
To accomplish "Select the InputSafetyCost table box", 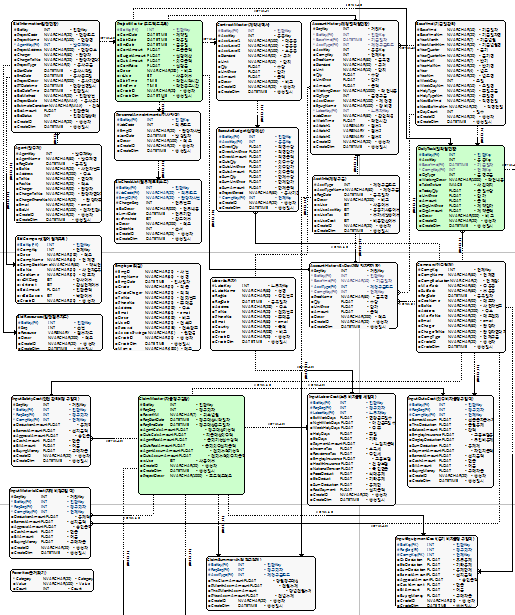I will 51,431.
